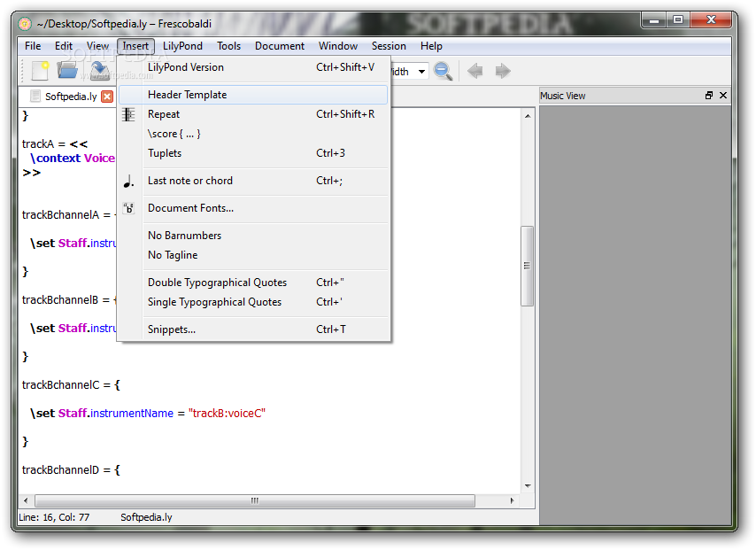The image size is (756, 550).
Task: Click the zoom out magnifier icon
Action: 443,71
